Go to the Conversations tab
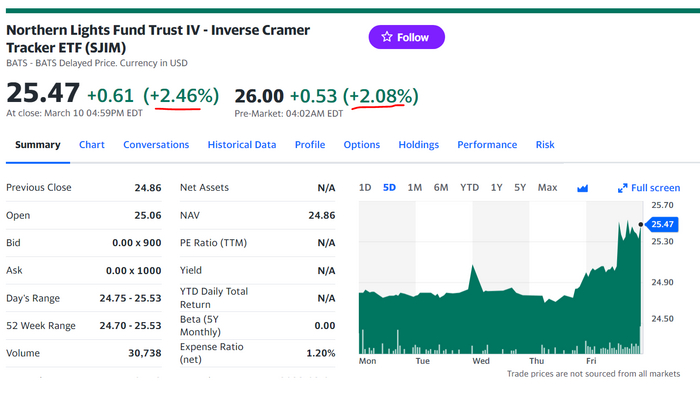700x405 pixels. tap(156, 145)
